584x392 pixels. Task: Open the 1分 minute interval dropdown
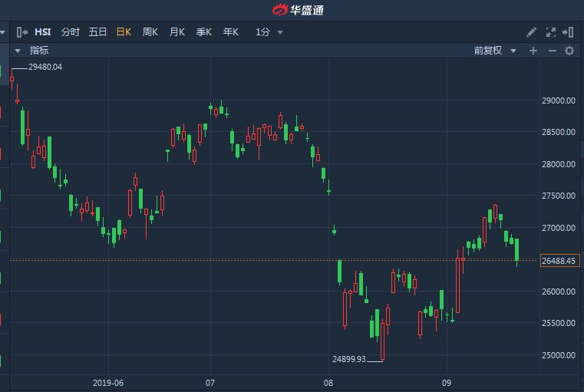(269, 32)
